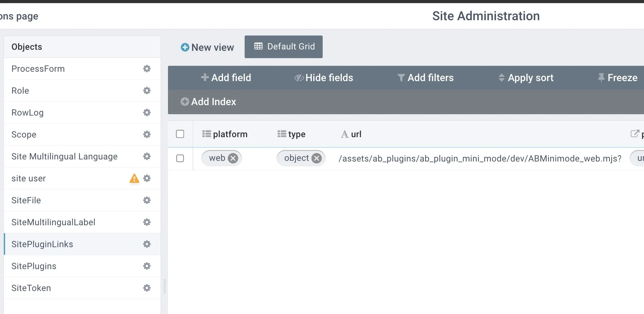Image resolution: width=644 pixels, height=314 pixels.
Task: Open the url column header options
Action: click(x=351, y=134)
